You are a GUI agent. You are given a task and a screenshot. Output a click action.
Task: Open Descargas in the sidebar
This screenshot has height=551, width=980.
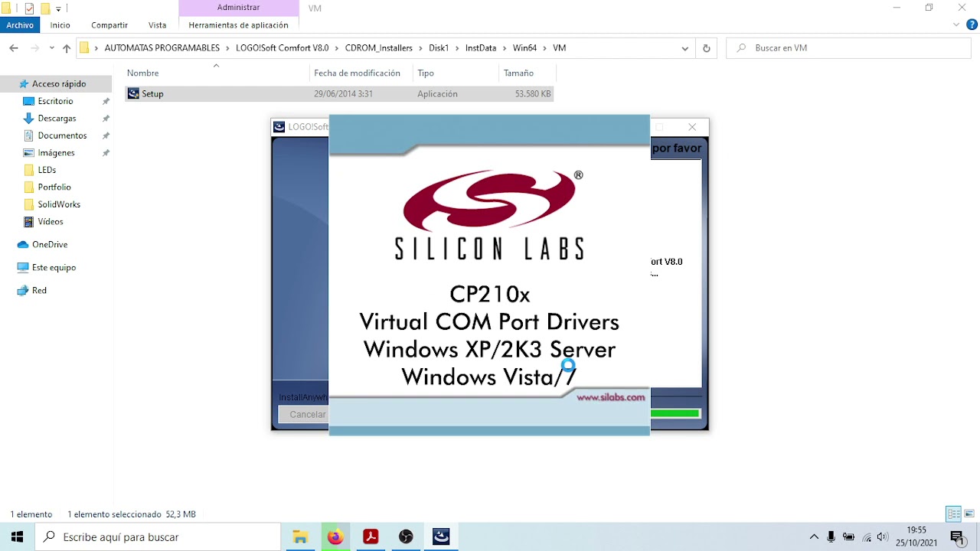point(57,119)
